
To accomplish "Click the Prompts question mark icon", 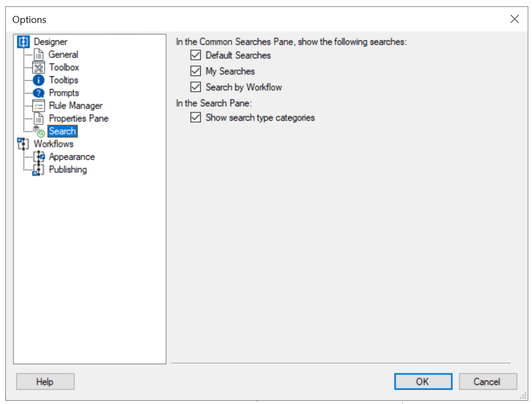I will coord(39,93).
